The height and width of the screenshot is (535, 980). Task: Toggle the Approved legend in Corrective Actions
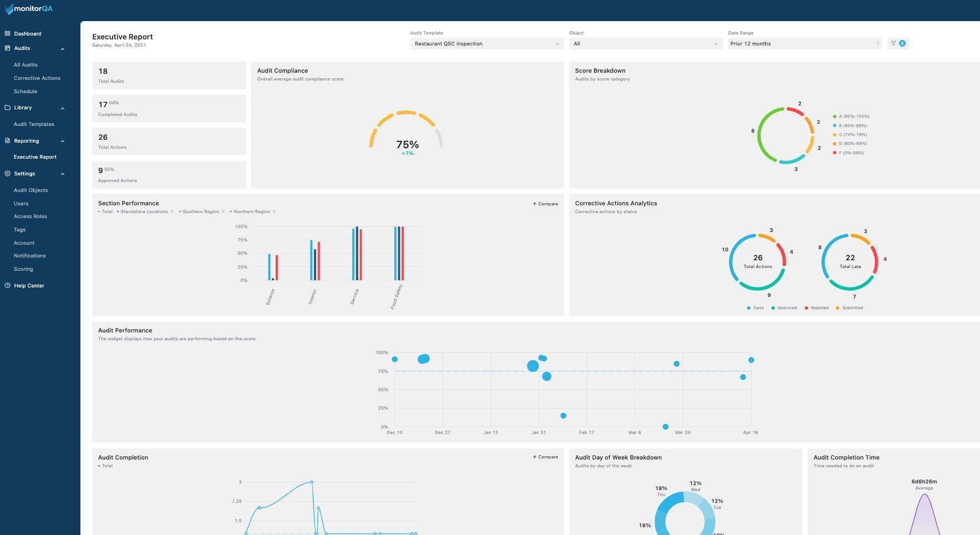(x=784, y=308)
